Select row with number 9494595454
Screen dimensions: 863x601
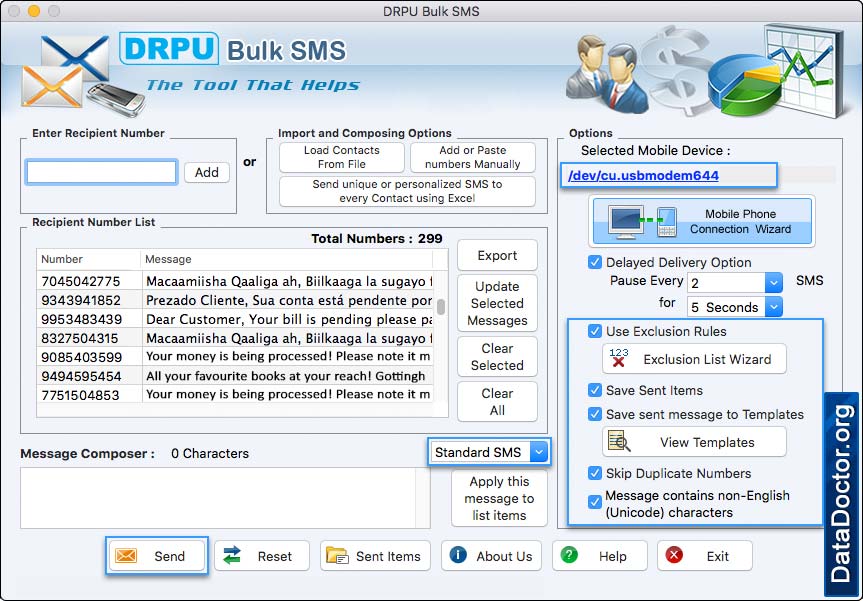235,376
